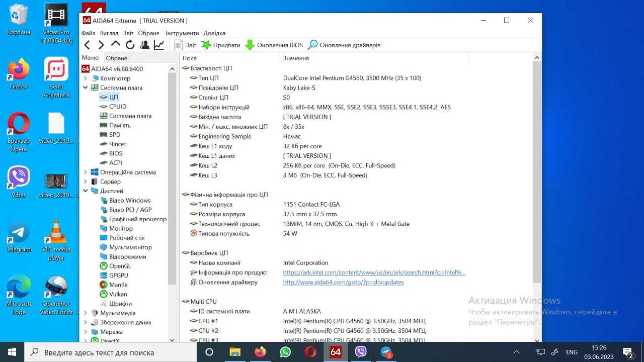
Task: Open the VLC media player desktop shortcut
Action: click(56, 240)
